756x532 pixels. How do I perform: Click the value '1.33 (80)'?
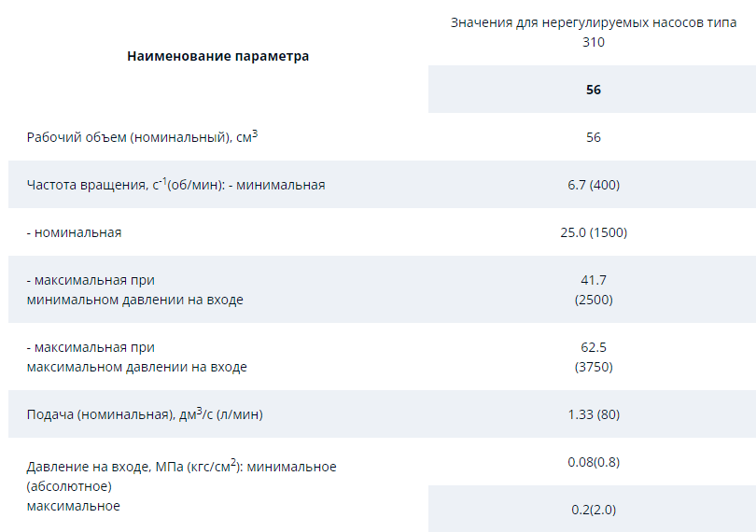(x=594, y=414)
